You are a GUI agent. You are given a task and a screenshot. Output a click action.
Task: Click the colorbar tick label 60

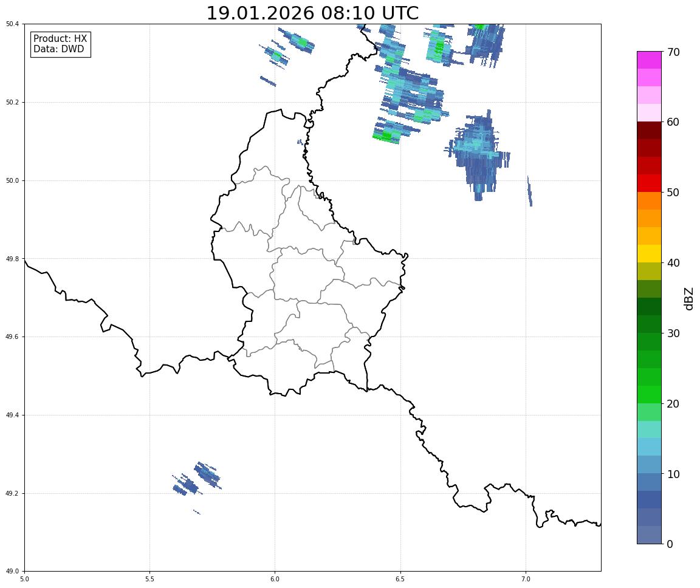pos(673,122)
